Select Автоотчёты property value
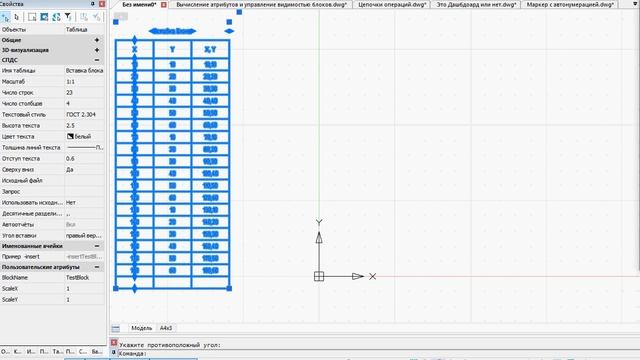The image size is (640, 360). [84, 224]
